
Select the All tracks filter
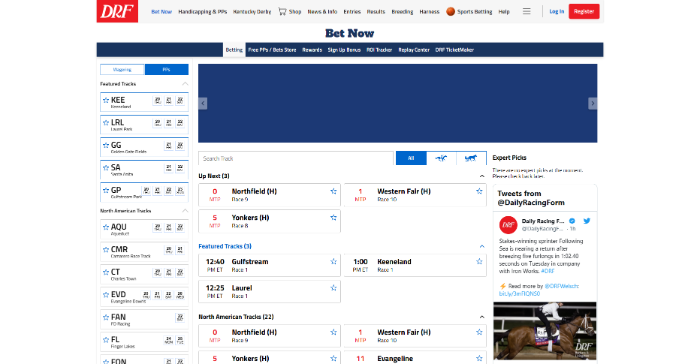pyautogui.click(x=411, y=158)
